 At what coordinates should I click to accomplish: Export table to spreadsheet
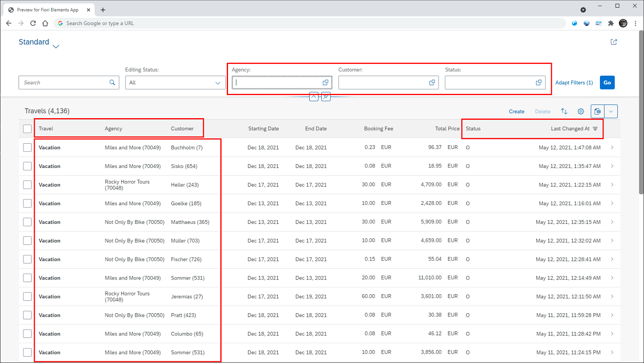(598, 111)
